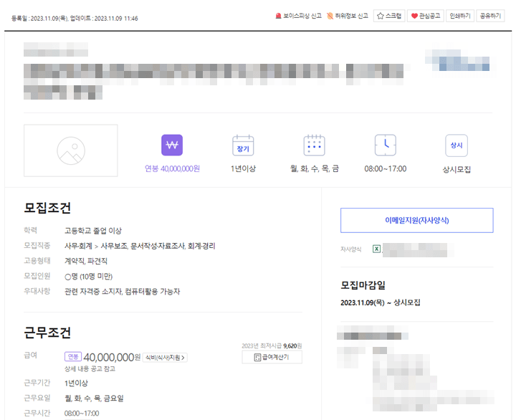This screenshot has height=420, width=516.
Task: Select text 2023.11.09(목) ~ 상시모집
Action: [x=381, y=302]
